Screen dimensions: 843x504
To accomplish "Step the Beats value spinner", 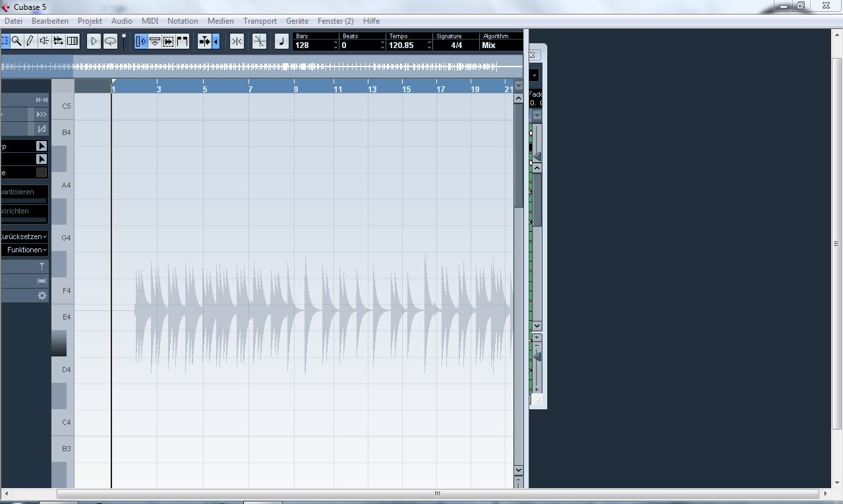I will [383, 45].
